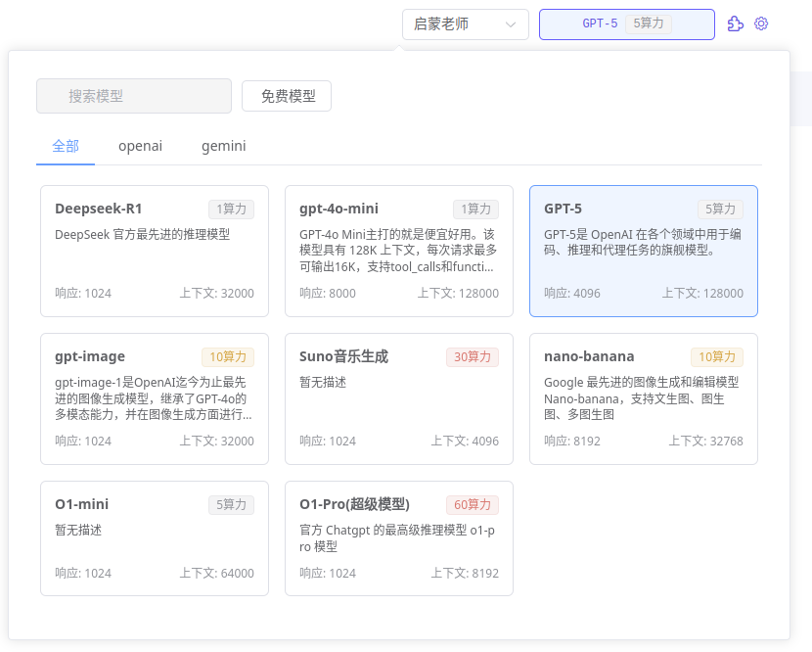This screenshot has height=652, width=812.
Task: Select the Deepseek-R1 model card
Action: [x=155, y=252]
